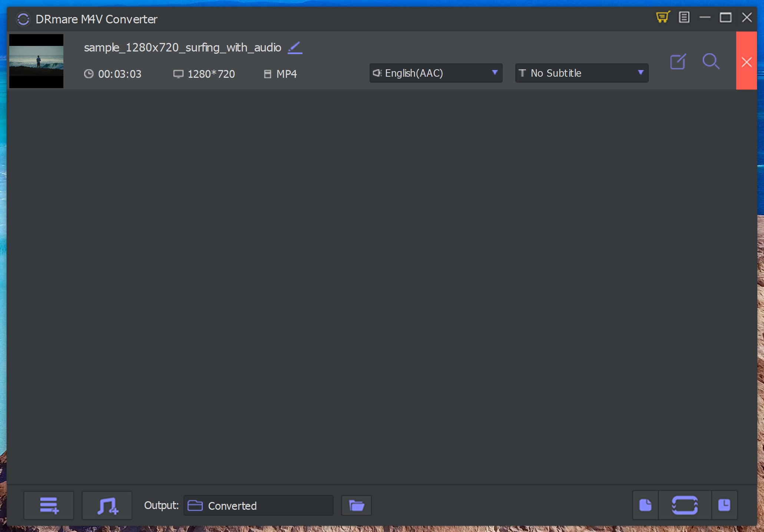Screen dimensions: 764x532
Task: Maximize the DRmare M4V Converter window
Action: pos(725,17)
